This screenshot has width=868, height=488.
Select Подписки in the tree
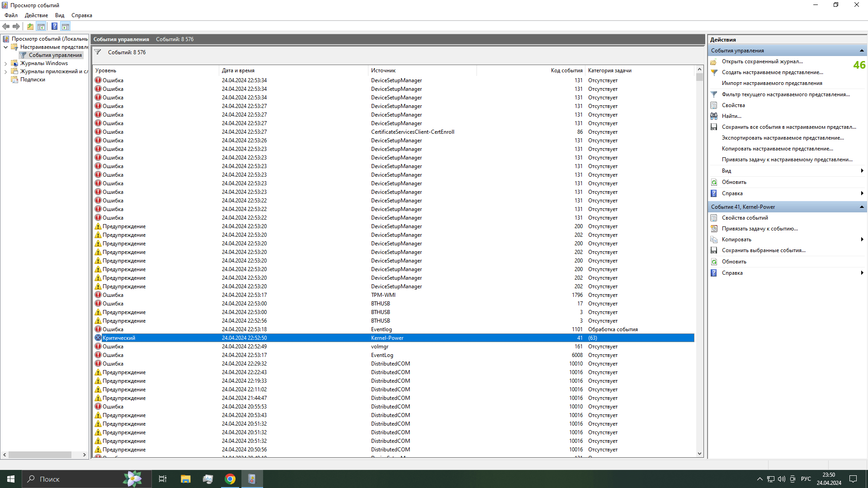coord(33,80)
